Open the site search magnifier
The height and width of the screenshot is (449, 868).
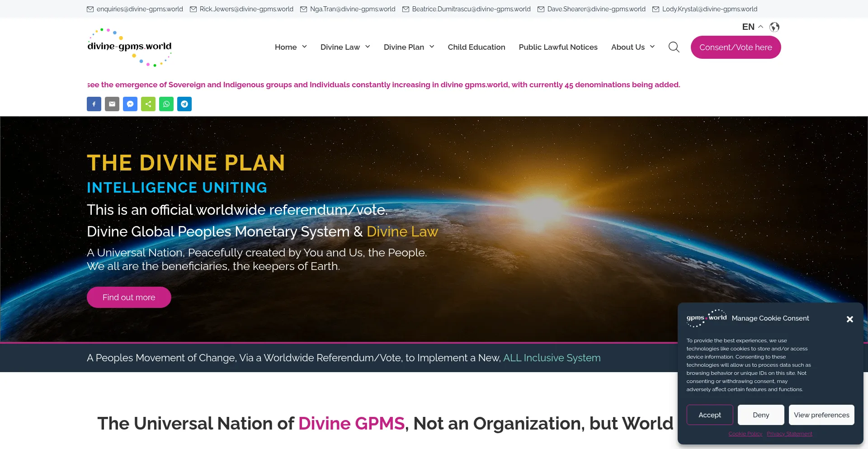[674, 47]
